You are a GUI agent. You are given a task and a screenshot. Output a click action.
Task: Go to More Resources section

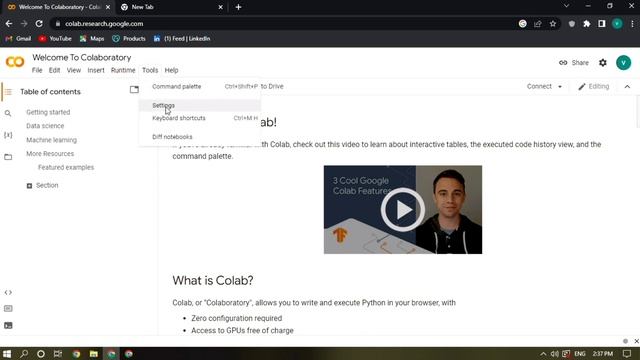[50, 154]
